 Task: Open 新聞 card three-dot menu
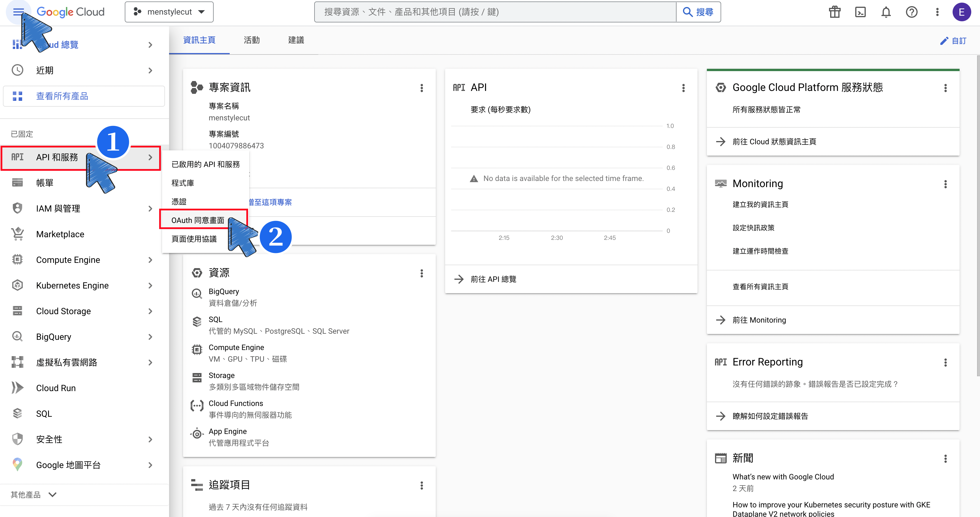(945, 458)
